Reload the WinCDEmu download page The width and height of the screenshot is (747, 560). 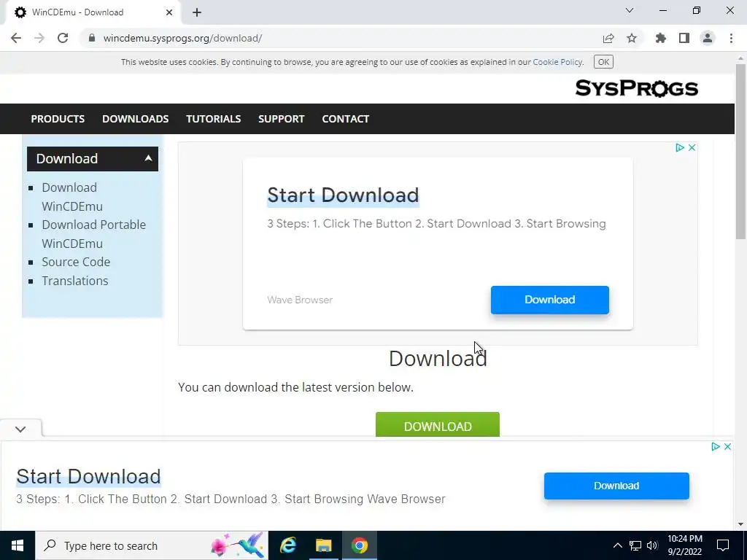[63, 38]
